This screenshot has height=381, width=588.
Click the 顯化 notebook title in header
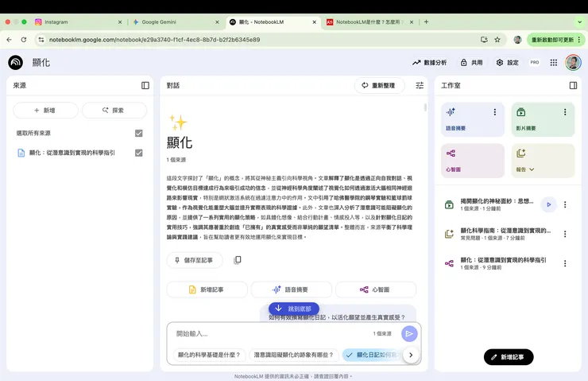click(41, 63)
